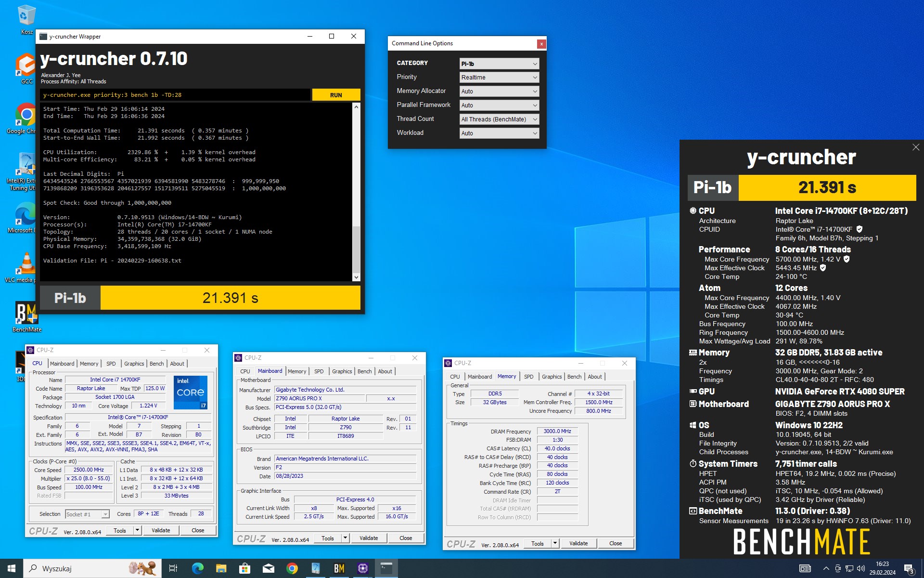
Task: Open the Microsoft Edge desktop shortcut
Action: [26, 217]
